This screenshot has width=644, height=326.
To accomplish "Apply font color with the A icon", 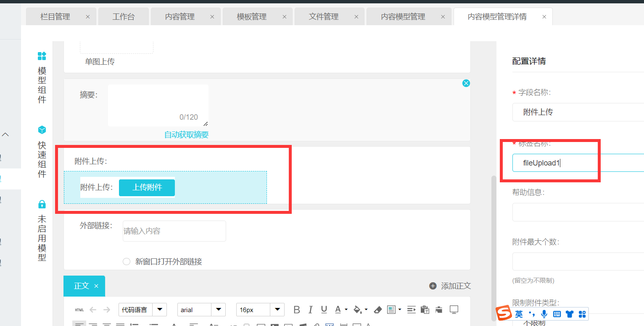I will [338, 310].
